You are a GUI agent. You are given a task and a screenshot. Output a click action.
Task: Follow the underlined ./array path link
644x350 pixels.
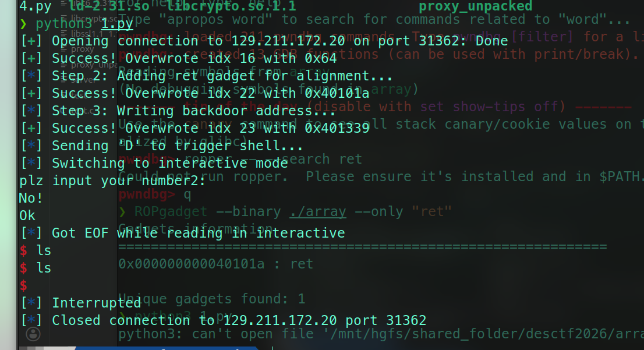pyautogui.click(x=317, y=211)
